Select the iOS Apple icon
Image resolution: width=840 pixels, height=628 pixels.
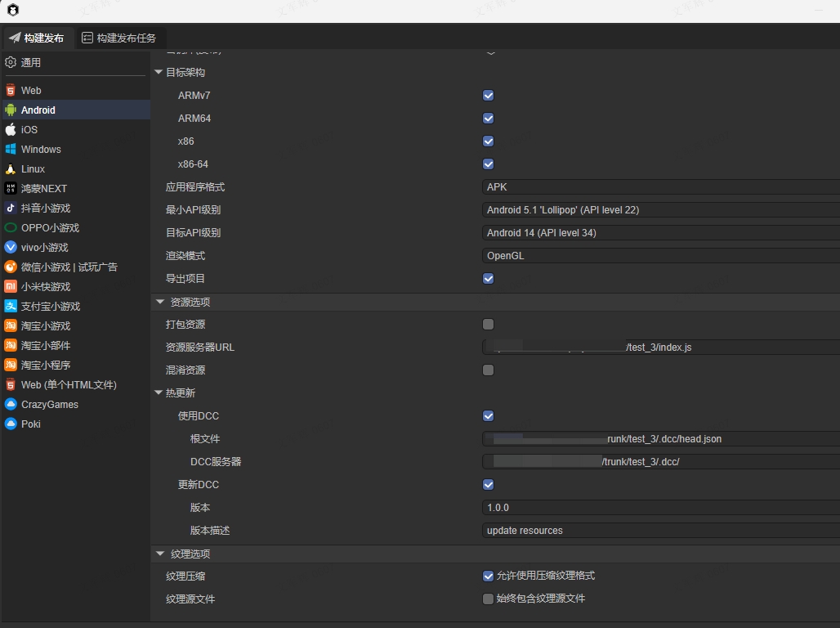pos(11,129)
